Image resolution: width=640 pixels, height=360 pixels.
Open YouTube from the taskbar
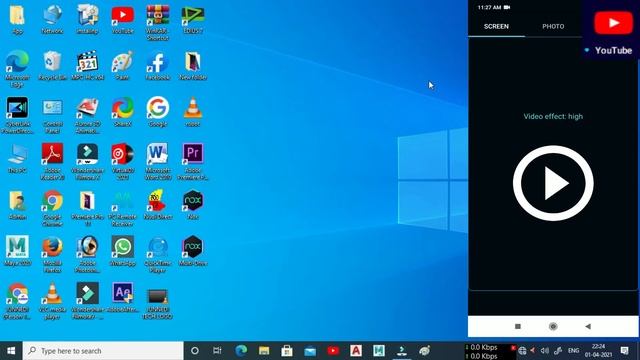point(333,351)
